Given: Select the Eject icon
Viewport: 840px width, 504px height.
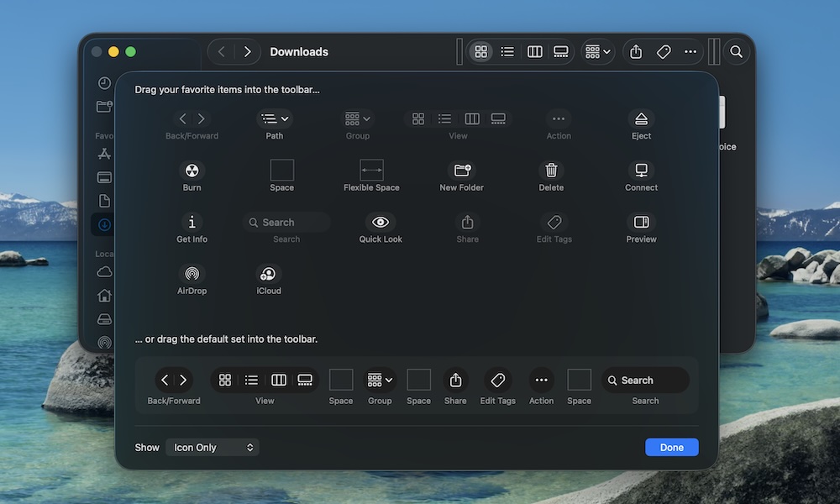Looking at the screenshot, I should [x=641, y=118].
